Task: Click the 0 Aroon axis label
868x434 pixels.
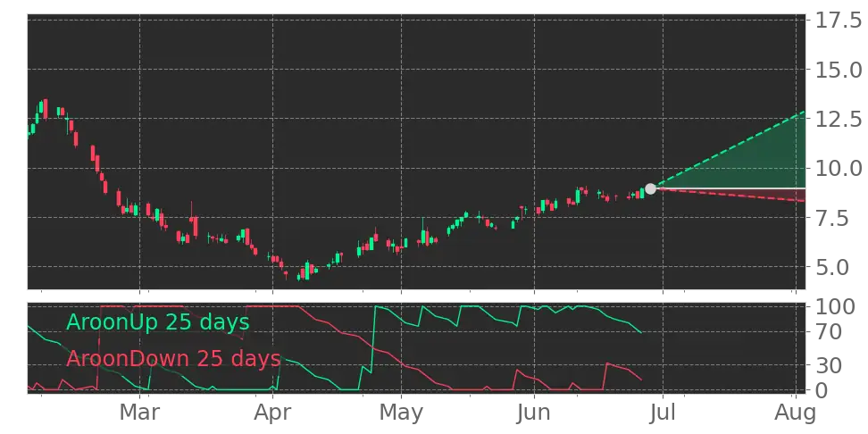Action: tap(820, 390)
